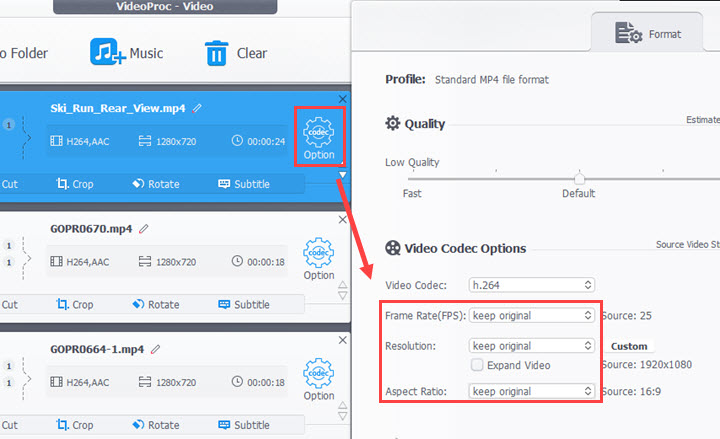The height and width of the screenshot is (439, 720).
Task: Cut the GOPR0670.mp4 video
Action: (x=9, y=304)
